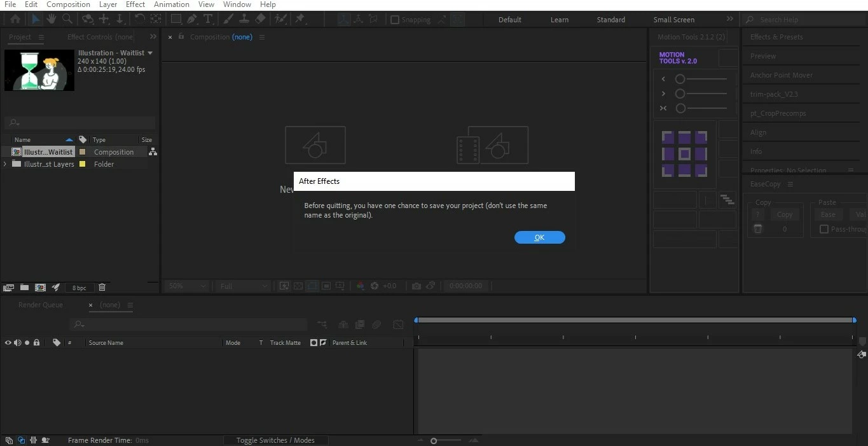Click the snapshot camera icon in viewer
The width and height of the screenshot is (868, 446).
point(417,286)
